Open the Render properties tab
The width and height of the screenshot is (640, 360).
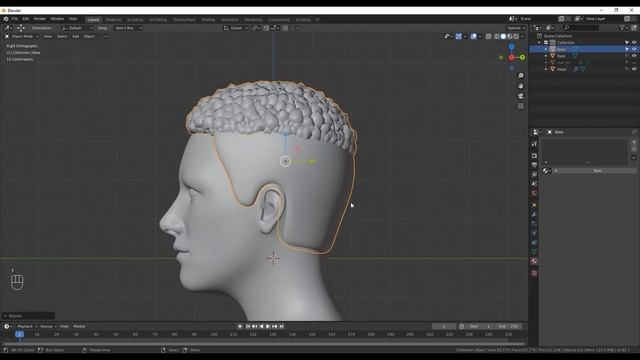(534, 156)
